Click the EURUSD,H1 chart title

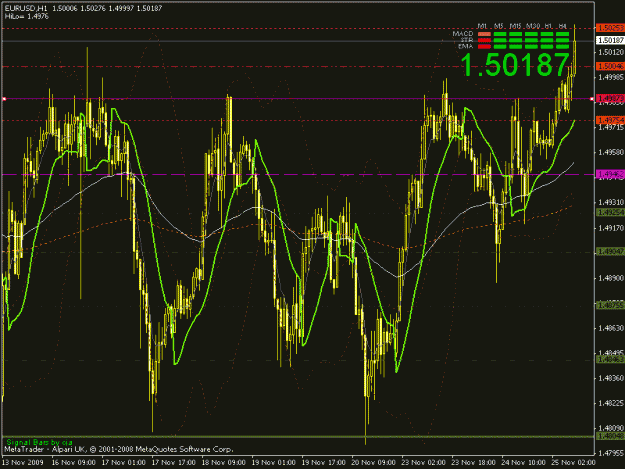click(26, 8)
